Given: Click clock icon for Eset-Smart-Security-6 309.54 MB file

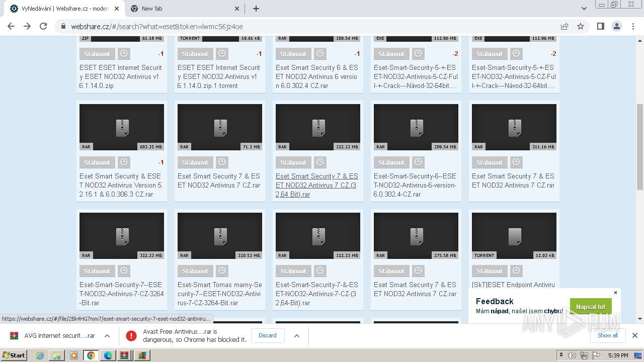Looking at the screenshot, I should [x=418, y=162].
